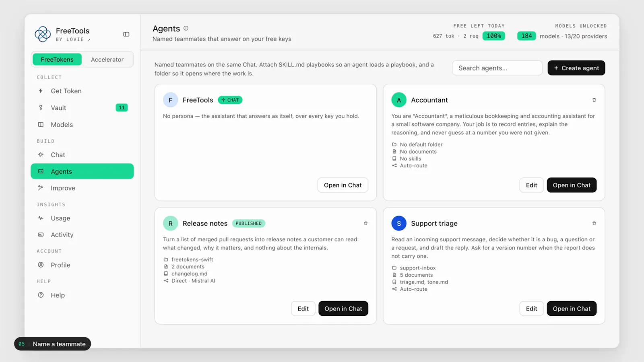Click the pulse icon next to Usage
Screen dimensions: 644x362
click(x=41, y=218)
